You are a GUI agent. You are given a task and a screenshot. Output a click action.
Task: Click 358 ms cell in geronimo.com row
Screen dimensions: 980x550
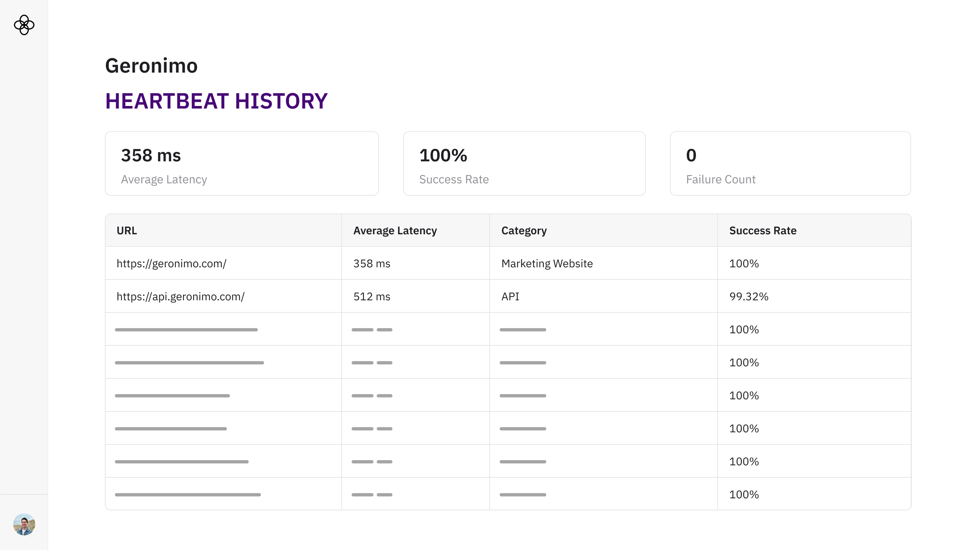372,263
